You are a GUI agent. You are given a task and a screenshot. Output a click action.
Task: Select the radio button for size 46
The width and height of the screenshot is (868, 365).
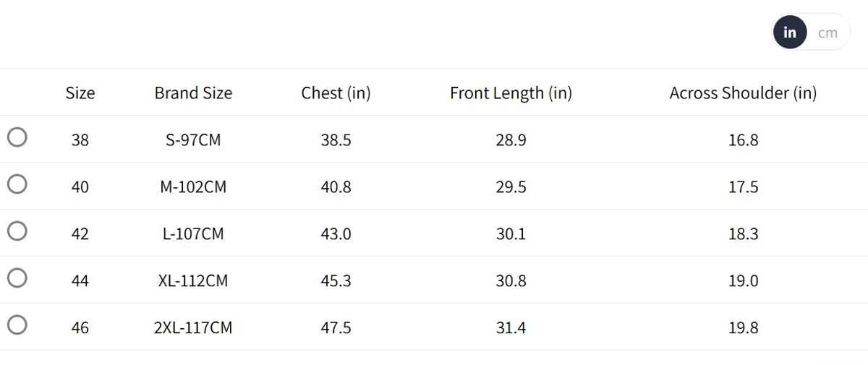17,325
